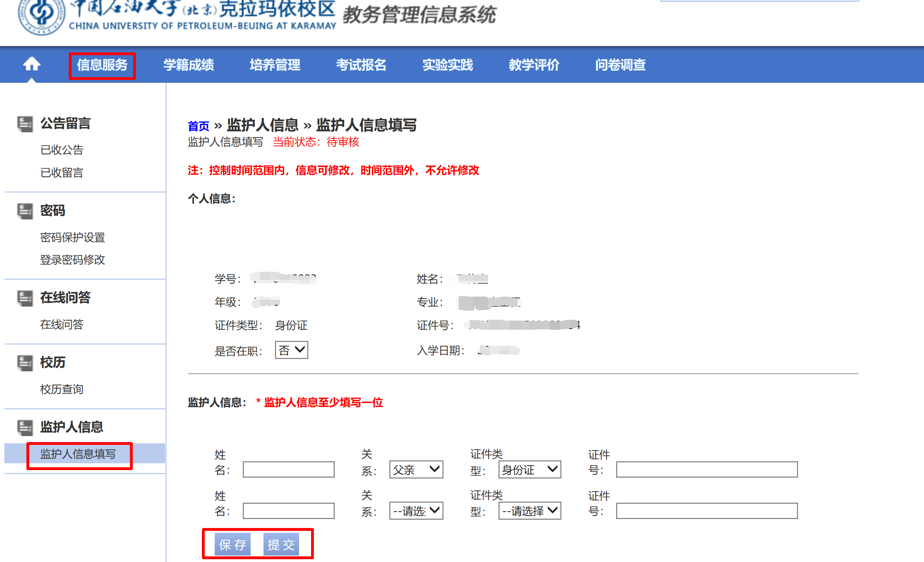Click the 提交 button
The height and width of the screenshot is (562, 924).
[x=281, y=544]
